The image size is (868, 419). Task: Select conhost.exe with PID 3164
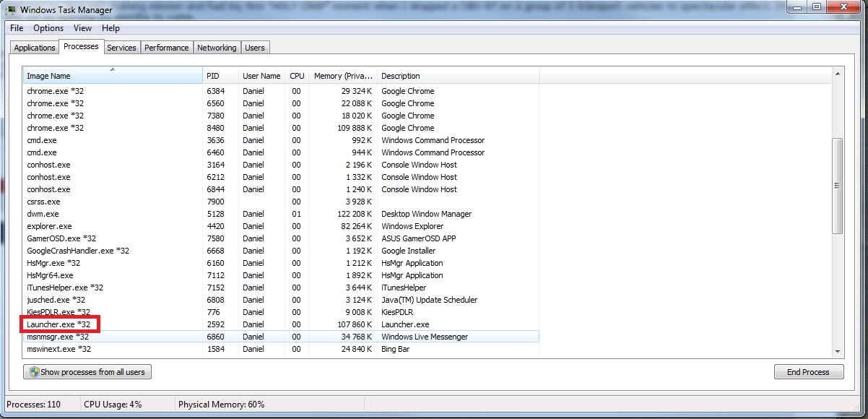tap(281, 165)
